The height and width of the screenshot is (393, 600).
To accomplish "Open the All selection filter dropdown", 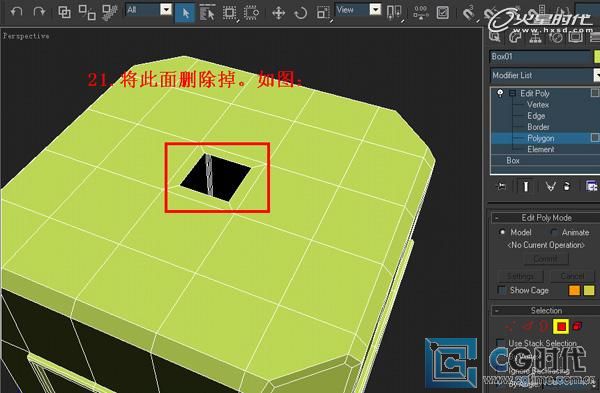I will click(x=149, y=10).
